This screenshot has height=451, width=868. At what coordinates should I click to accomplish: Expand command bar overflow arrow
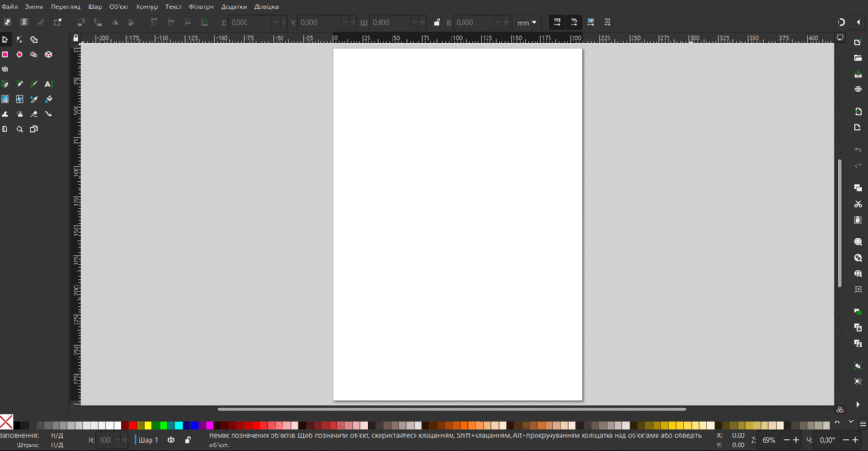[858, 405]
